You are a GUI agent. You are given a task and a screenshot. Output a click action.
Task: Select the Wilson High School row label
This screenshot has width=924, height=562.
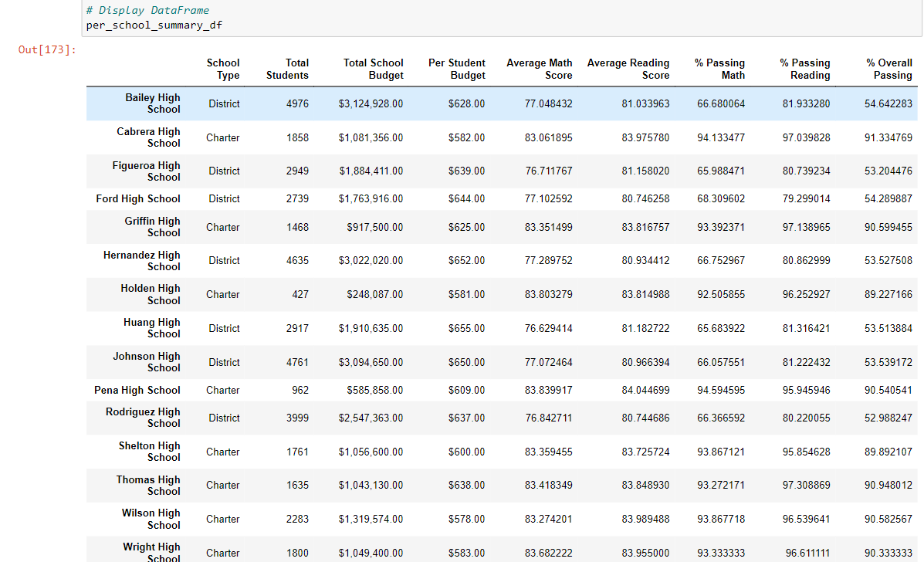(x=151, y=519)
